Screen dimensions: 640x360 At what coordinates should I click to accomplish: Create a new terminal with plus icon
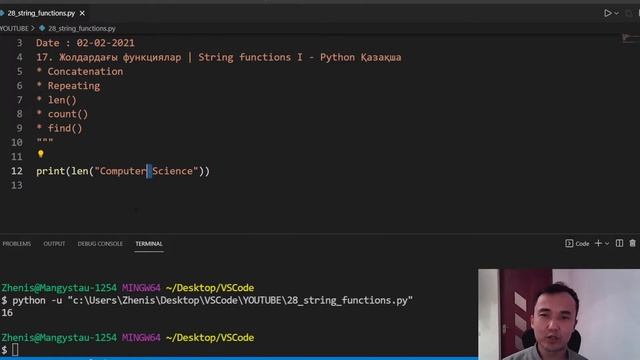(598, 243)
